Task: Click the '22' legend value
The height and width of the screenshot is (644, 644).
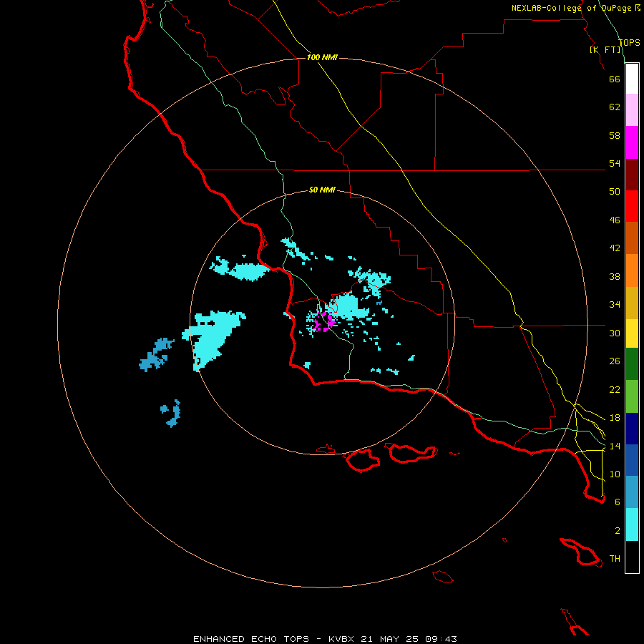Action: (615, 389)
